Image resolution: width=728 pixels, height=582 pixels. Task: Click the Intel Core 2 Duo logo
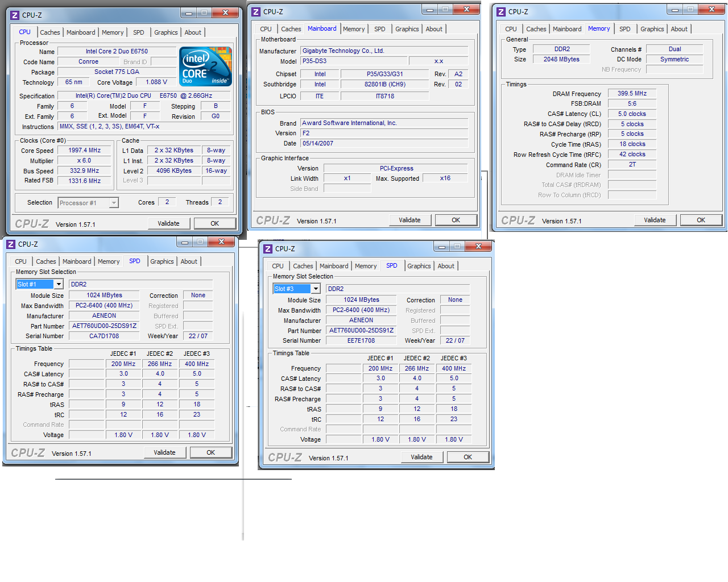pos(206,66)
